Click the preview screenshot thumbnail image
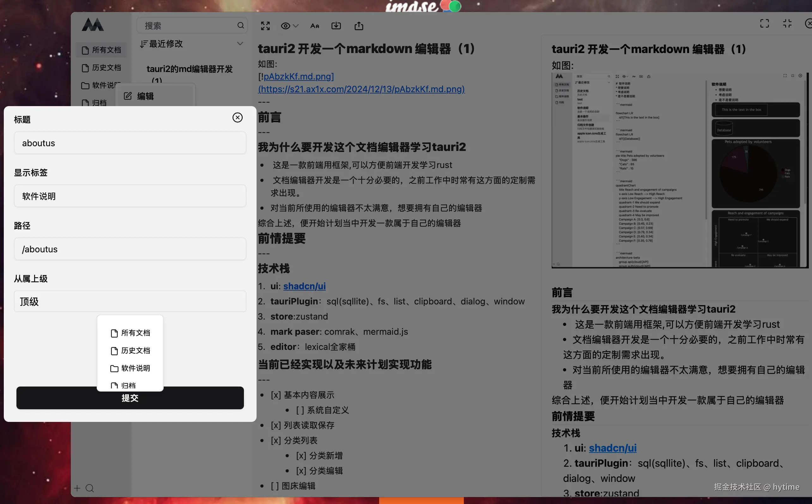This screenshot has width=812, height=504. pos(679,170)
